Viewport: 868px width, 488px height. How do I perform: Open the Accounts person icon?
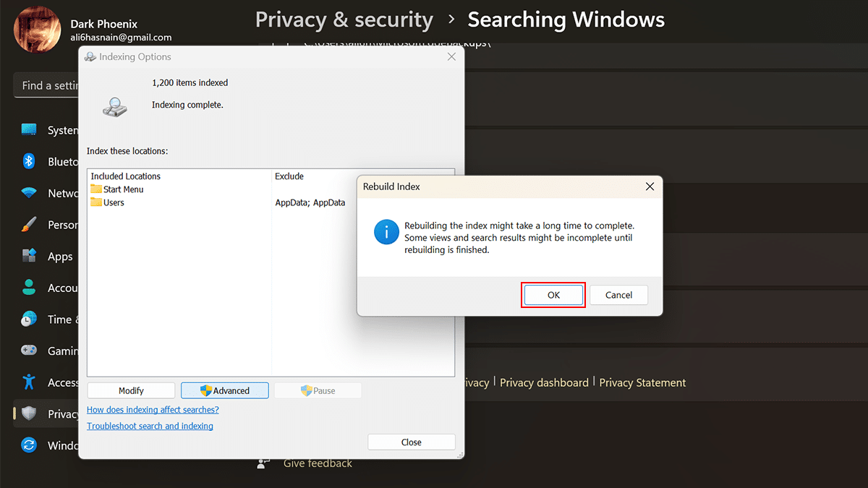[29, 288]
